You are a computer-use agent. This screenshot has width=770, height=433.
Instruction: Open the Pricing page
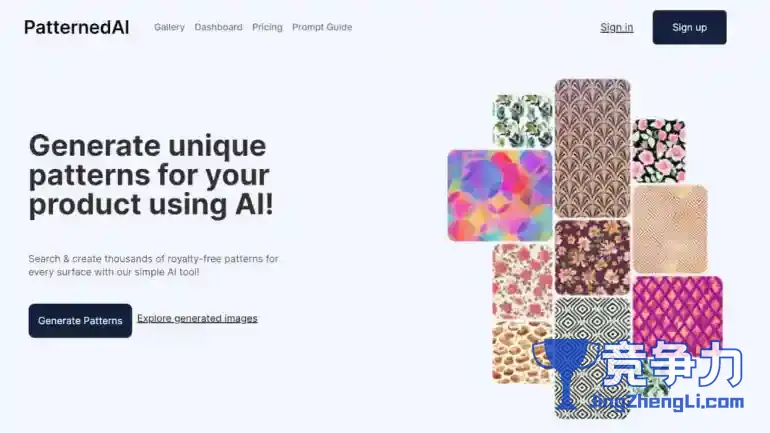267,27
